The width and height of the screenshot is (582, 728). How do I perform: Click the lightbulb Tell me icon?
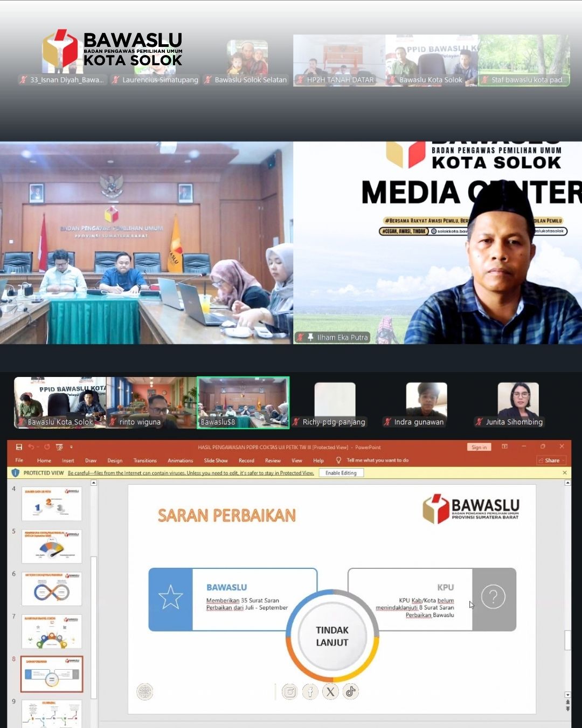point(338,461)
